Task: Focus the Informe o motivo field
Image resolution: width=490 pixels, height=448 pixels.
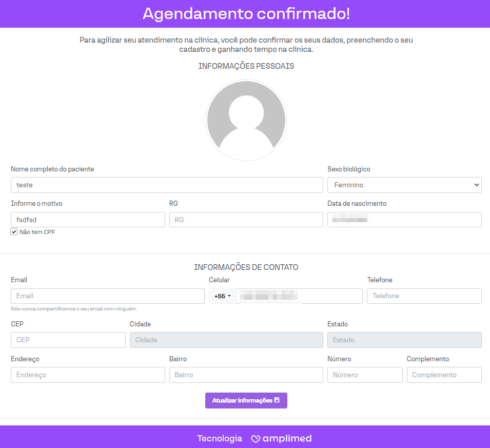Action: [88, 220]
